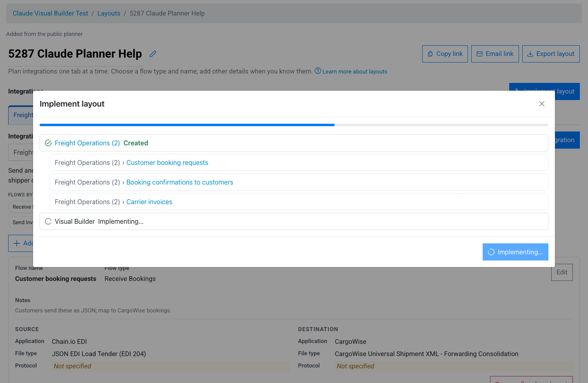
Task: Click the Visual Builder Implementing... row
Action: tap(294, 221)
